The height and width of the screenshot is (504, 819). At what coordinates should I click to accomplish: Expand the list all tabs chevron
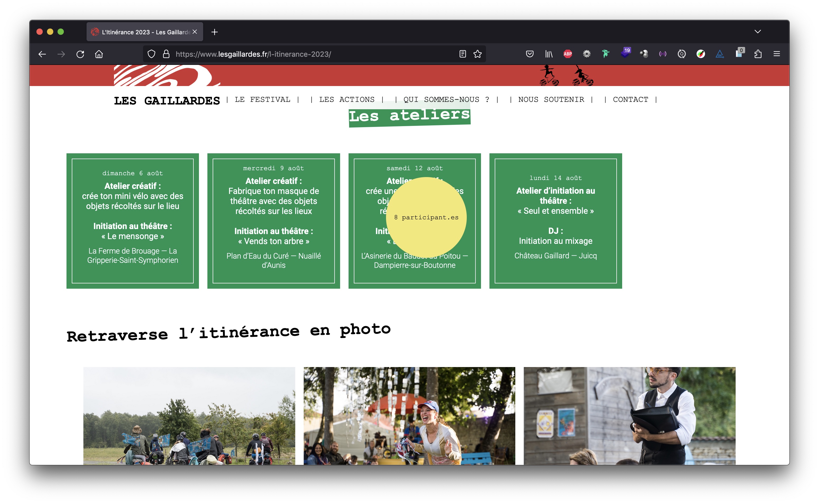[758, 32]
